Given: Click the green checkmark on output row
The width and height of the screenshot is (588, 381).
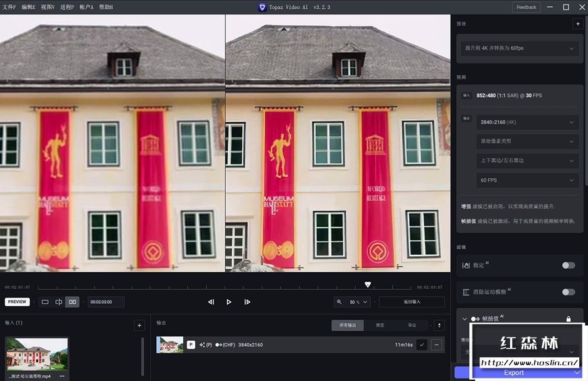Looking at the screenshot, I should tap(422, 345).
